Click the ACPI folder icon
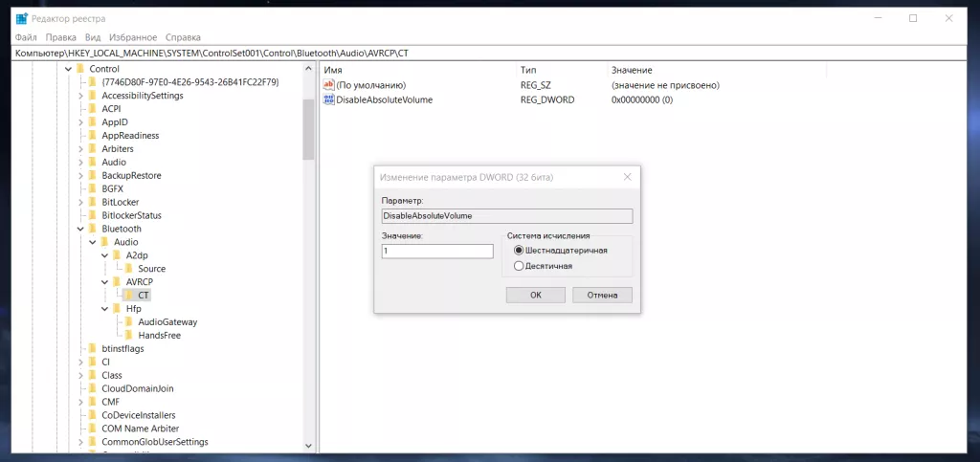Image resolution: width=980 pixels, height=462 pixels. (93, 109)
